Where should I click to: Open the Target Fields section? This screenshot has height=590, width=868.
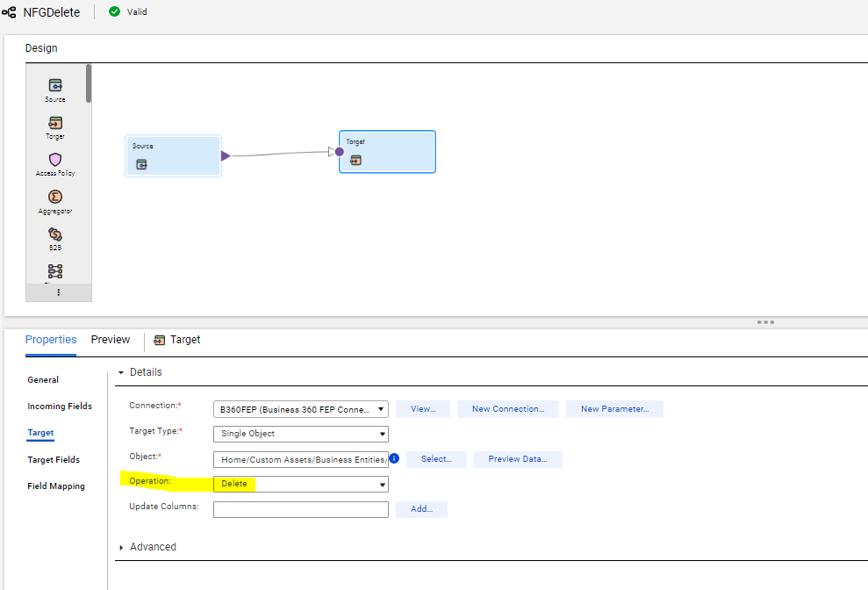[54, 460]
